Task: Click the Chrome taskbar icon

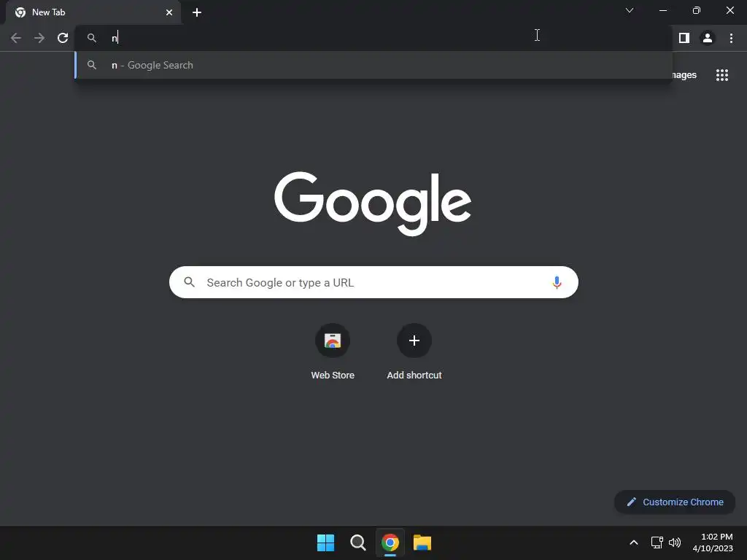Action: tap(390, 542)
